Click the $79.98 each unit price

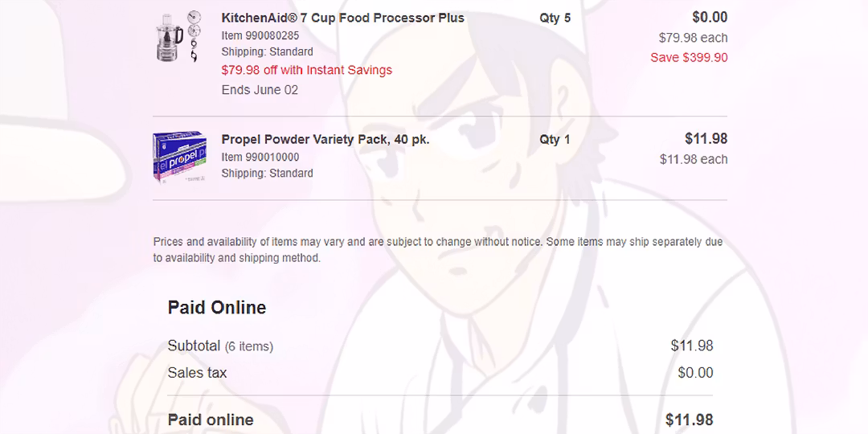coord(693,38)
